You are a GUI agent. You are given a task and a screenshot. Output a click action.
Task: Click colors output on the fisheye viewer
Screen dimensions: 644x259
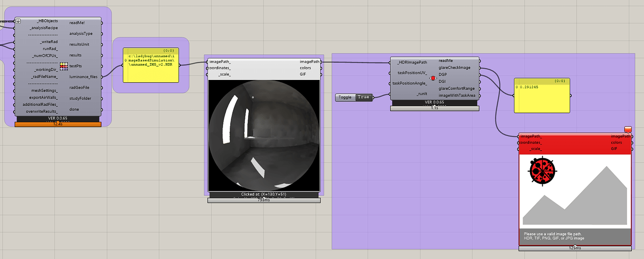(x=306, y=68)
